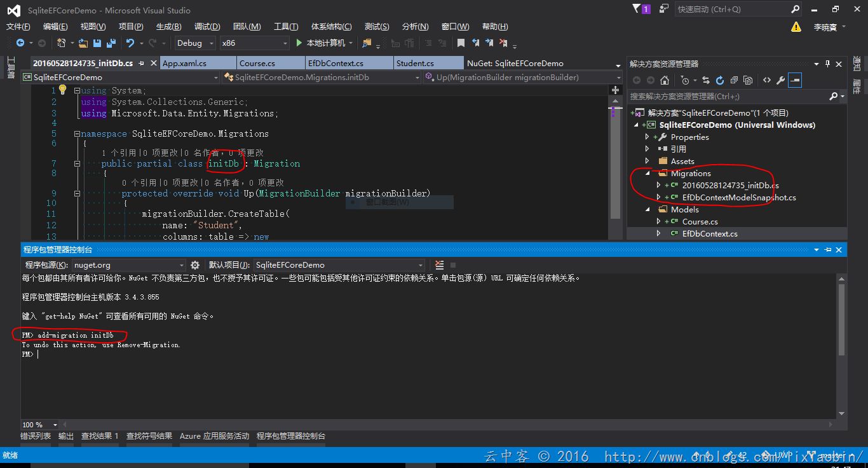This screenshot has height=468, width=868.
Task: Toggle auto-hide pin of Package Manager Console
Action: [x=828, y=250]
